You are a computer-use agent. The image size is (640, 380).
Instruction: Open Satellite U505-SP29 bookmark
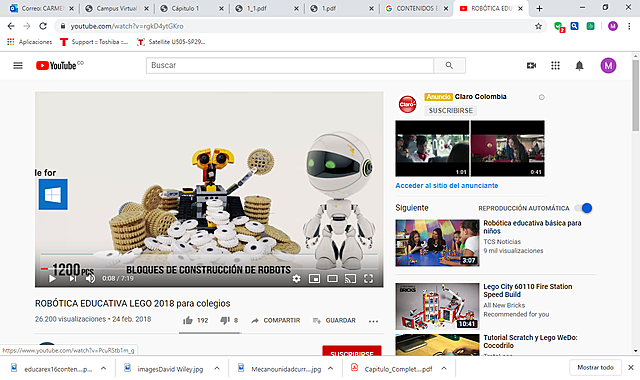pyautogui.click(x=171, y=42)
